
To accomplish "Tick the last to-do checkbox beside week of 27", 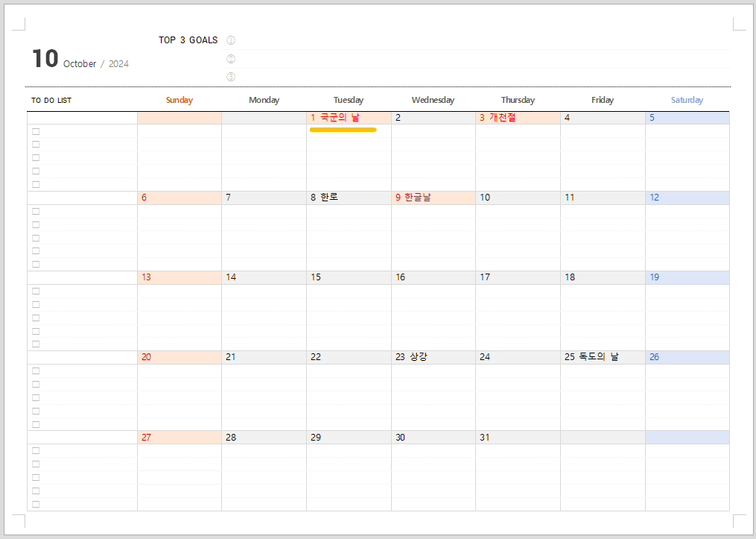I will point(36,504).
